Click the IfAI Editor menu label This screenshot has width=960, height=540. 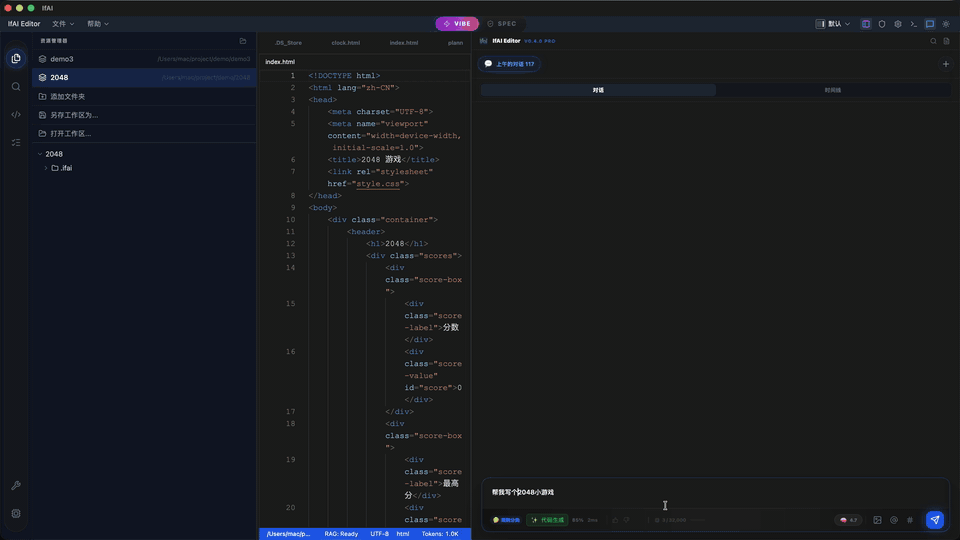click(24, 24)
